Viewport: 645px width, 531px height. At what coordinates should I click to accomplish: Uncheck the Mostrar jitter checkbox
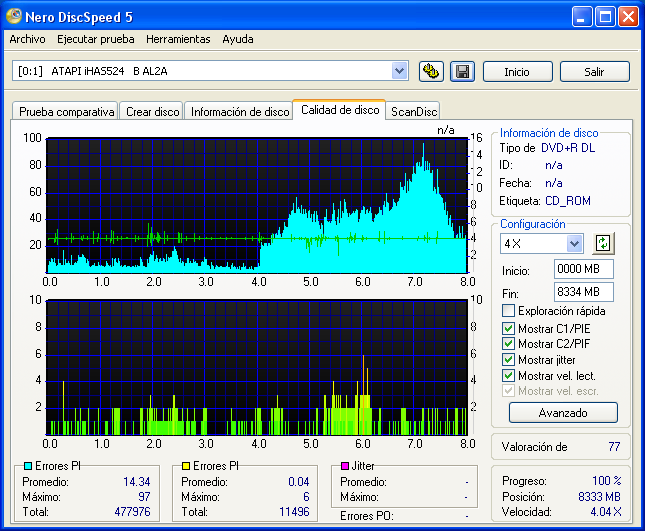(508, 360)
